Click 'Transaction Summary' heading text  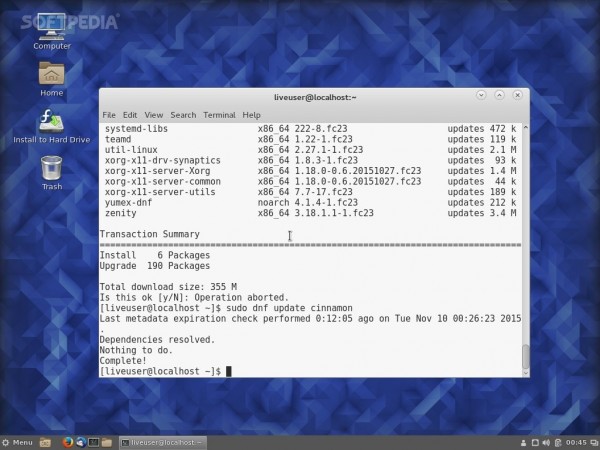(x=150, y=234)
